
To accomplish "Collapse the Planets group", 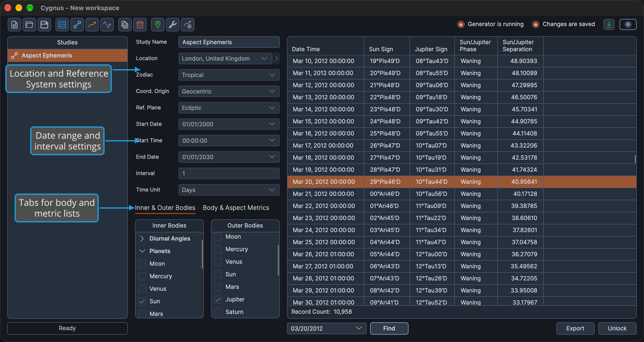I will 142,251.
